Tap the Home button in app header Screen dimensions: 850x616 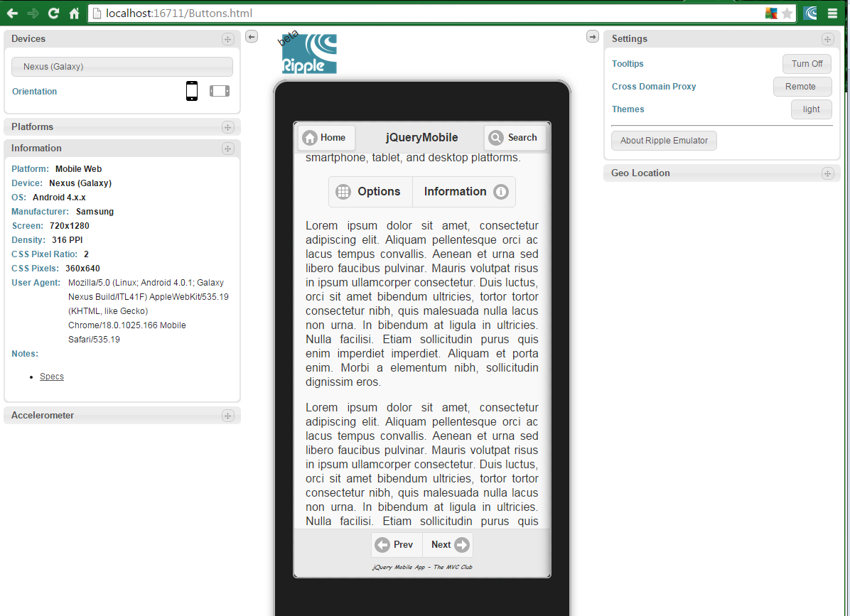[x=326, y=138]
